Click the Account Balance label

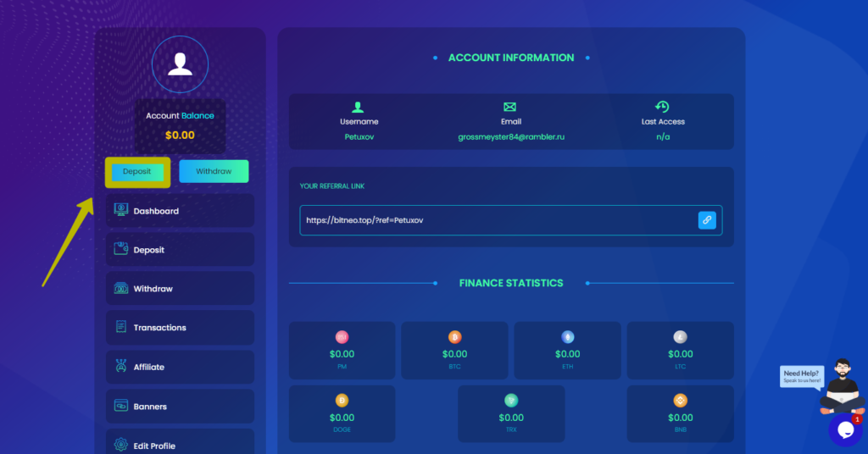click(180, 115)
